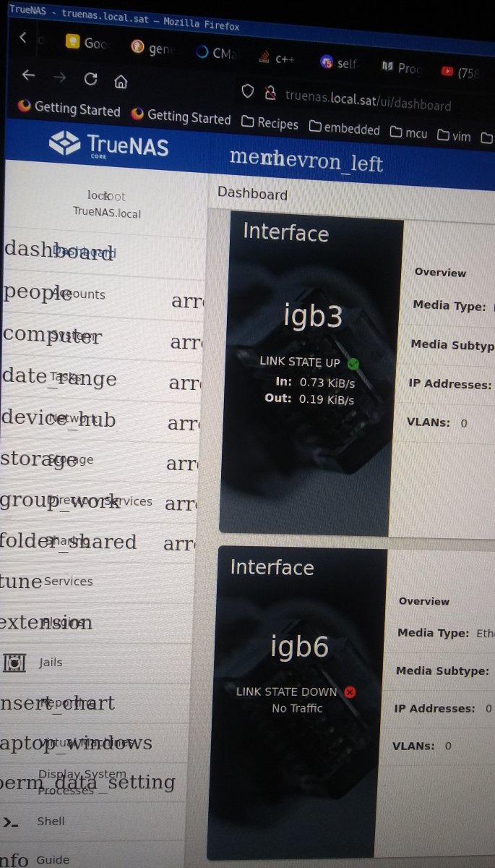Click igb3 In traffic value 0.73 KiB/s

[327, 382]
